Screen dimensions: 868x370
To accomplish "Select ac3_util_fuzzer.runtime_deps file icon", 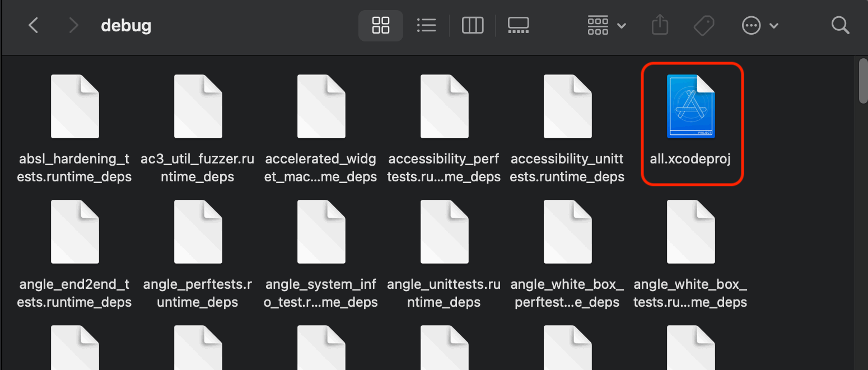I will 198,106.
